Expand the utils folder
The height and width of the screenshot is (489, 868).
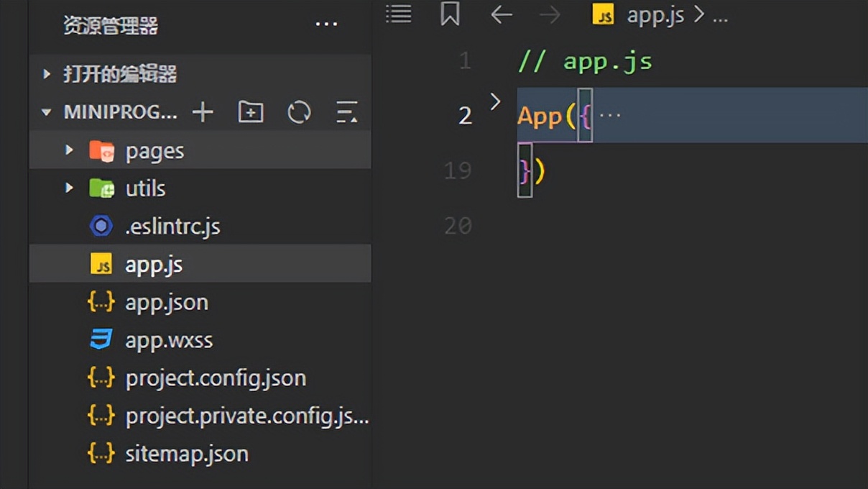(x=70, y=188)
